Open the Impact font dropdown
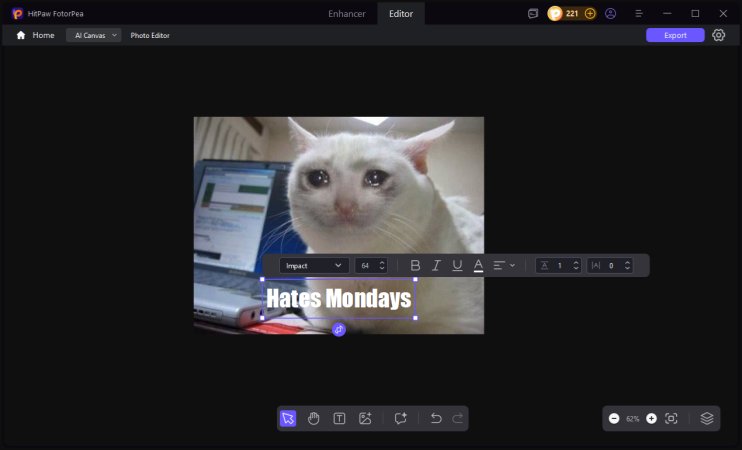 (314, 266)
